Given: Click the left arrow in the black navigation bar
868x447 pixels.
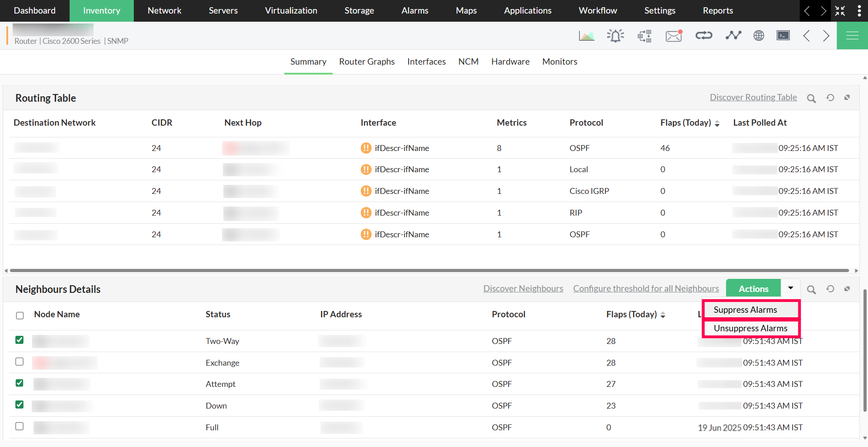Looking at the screenshot, I should (x=807, y=11).
